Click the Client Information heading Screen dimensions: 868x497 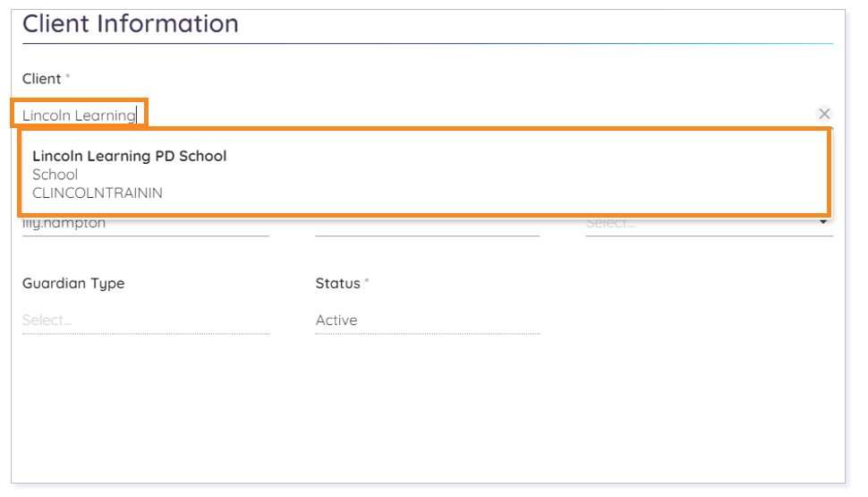(x=130, y=24)
